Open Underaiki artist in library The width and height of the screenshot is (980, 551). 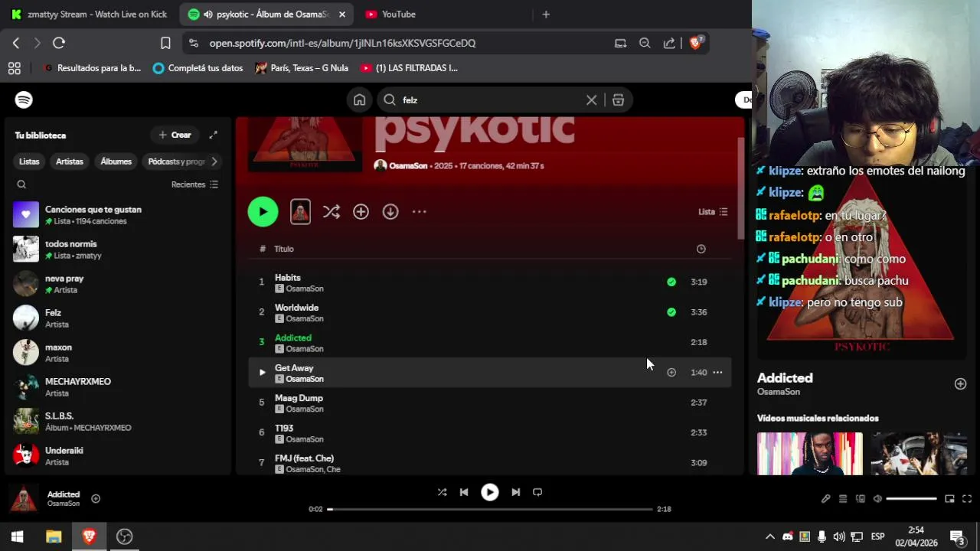coord(116,456)
